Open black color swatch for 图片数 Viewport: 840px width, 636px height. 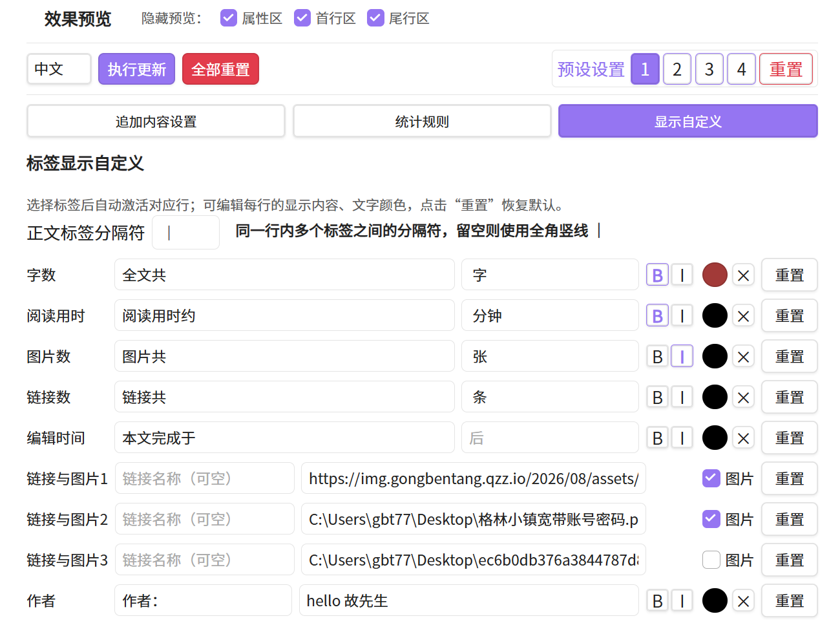715,356
